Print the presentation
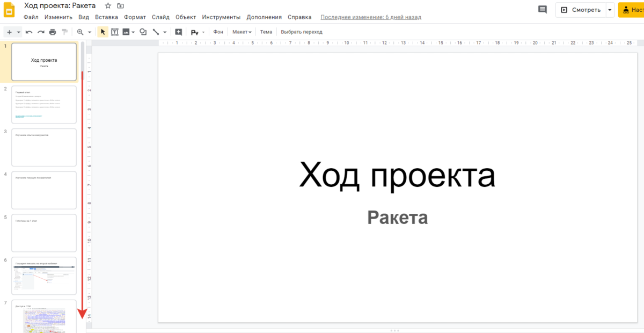 coord(53,32)
